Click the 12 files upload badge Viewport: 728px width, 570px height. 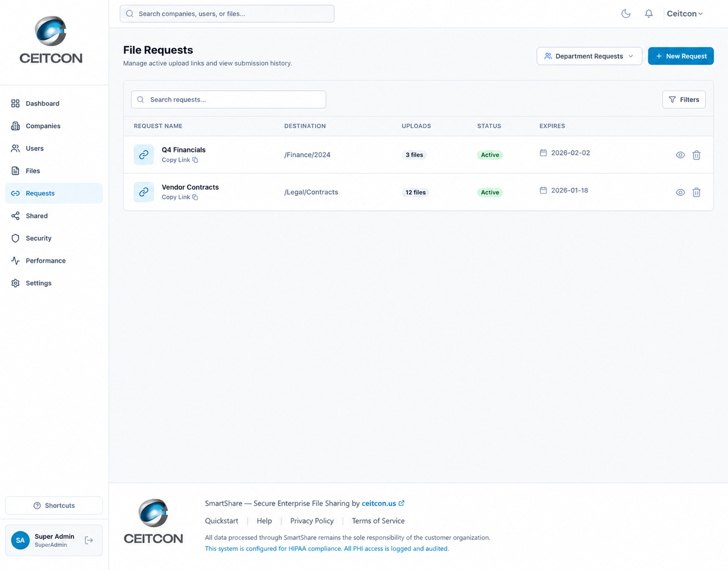click(416, 193)
